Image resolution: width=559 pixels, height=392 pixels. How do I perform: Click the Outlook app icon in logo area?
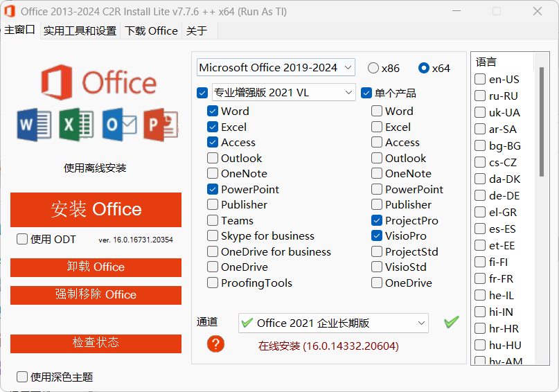tap(119, 125)
